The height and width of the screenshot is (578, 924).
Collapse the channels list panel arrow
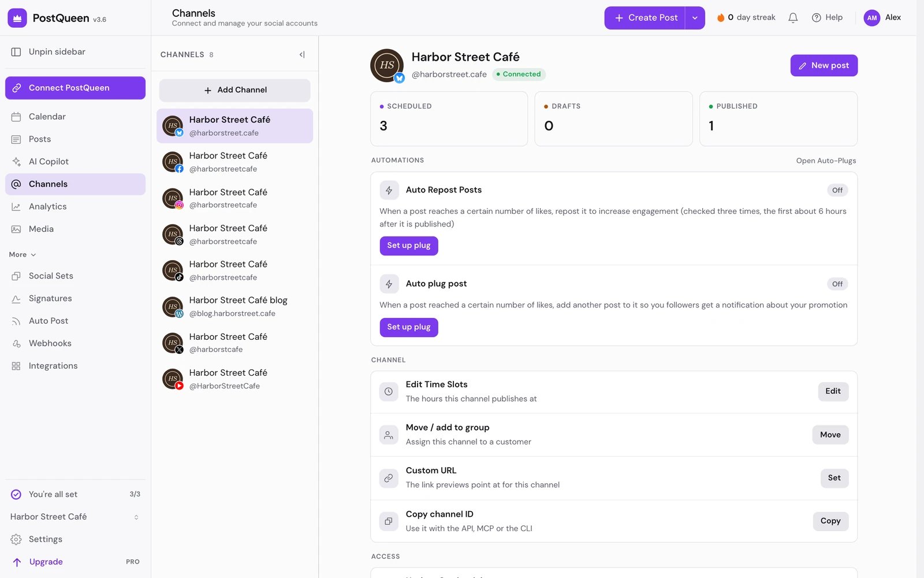point(302,54)
